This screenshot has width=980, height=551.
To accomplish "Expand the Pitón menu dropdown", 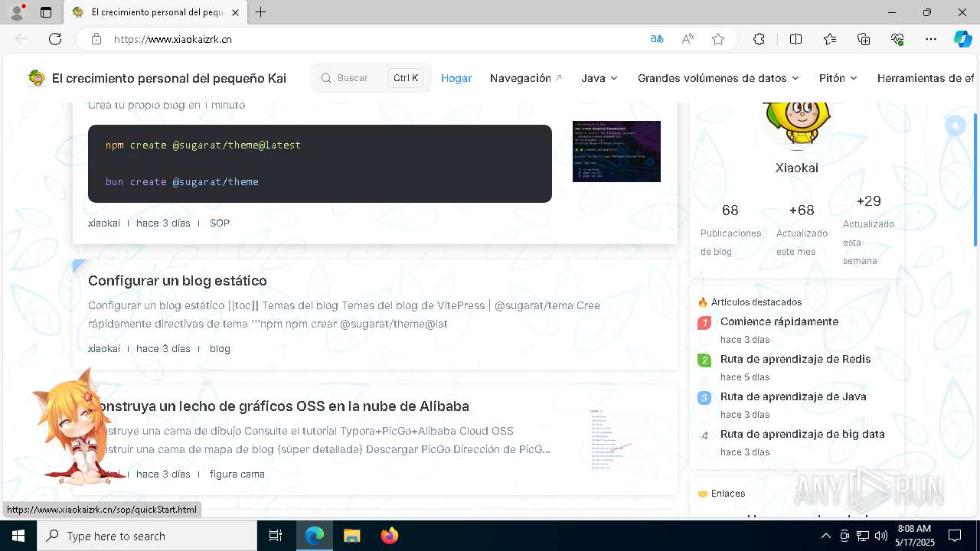I will [x=838, y=78].
